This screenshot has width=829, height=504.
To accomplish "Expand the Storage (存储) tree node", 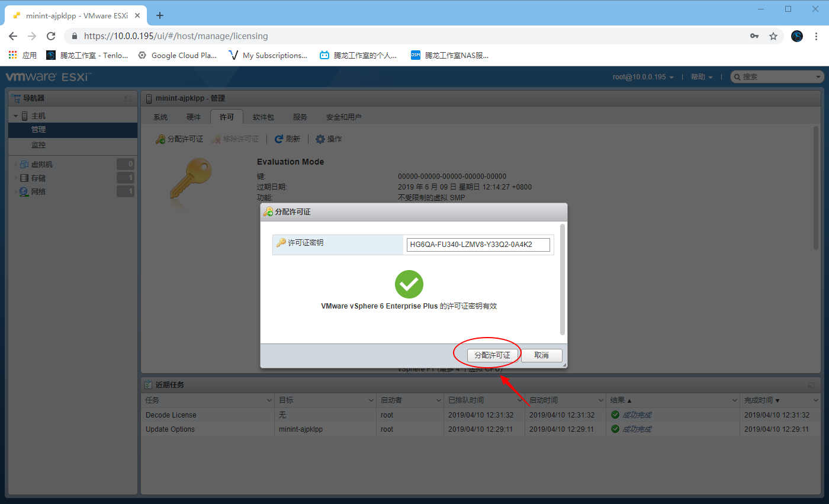I will (16, 178).
